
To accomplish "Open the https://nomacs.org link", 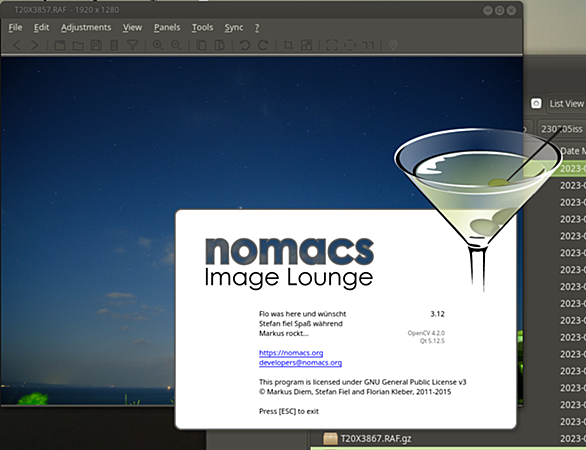I will click(x=291, y=353).
